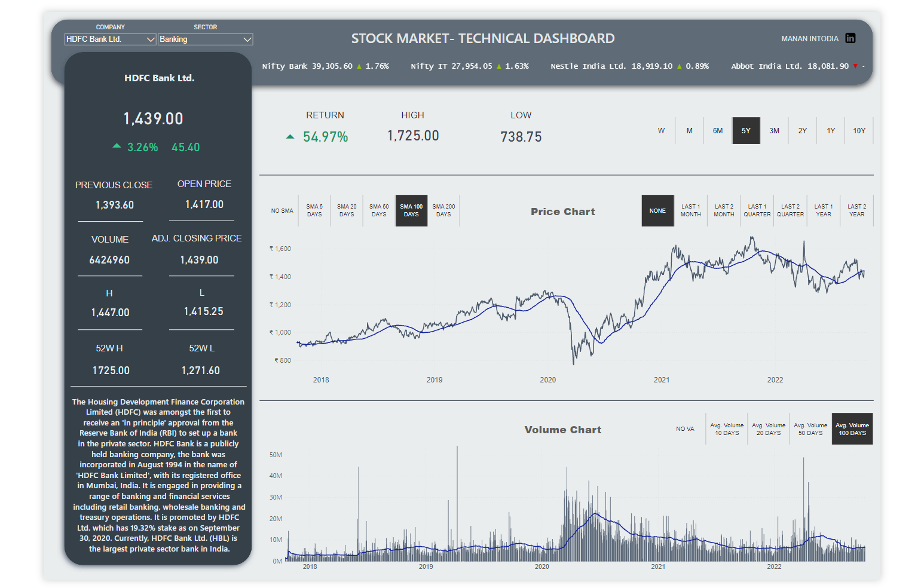Expand the Company dropdown showing HDFC Bank Ltd.

(x=110, y=39)
